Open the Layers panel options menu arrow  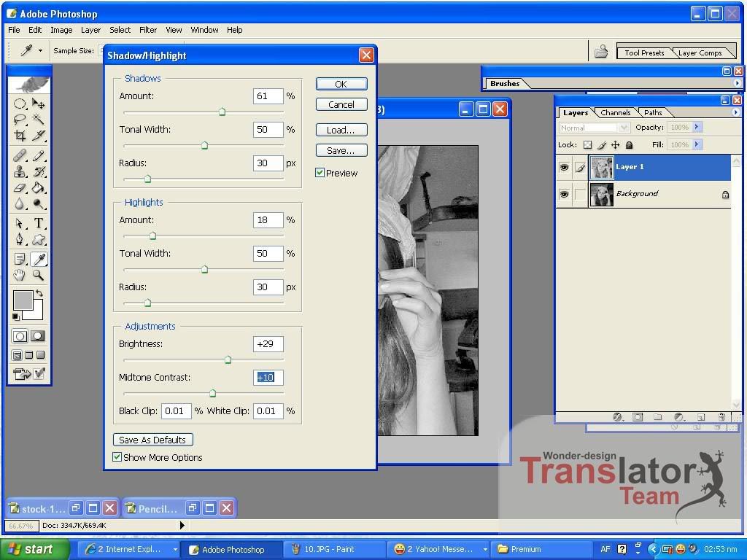[736, 112]
